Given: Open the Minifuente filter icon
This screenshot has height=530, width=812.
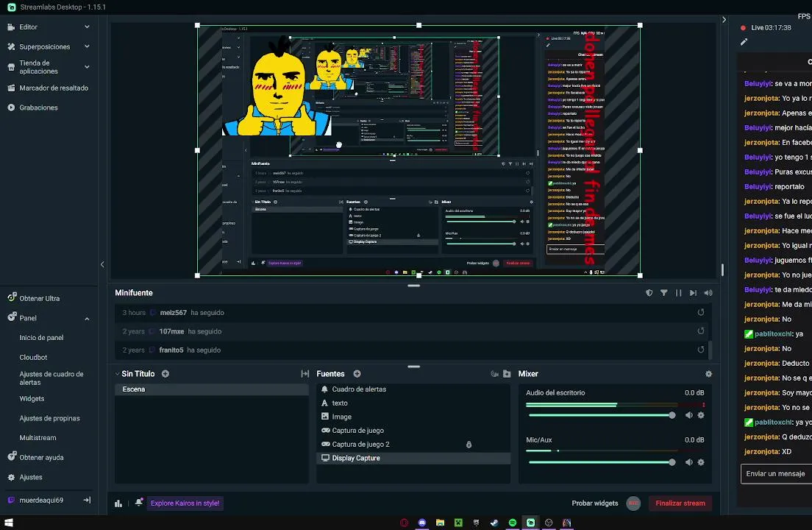Looking at the screenshot, I should click(x=664, y=293).
